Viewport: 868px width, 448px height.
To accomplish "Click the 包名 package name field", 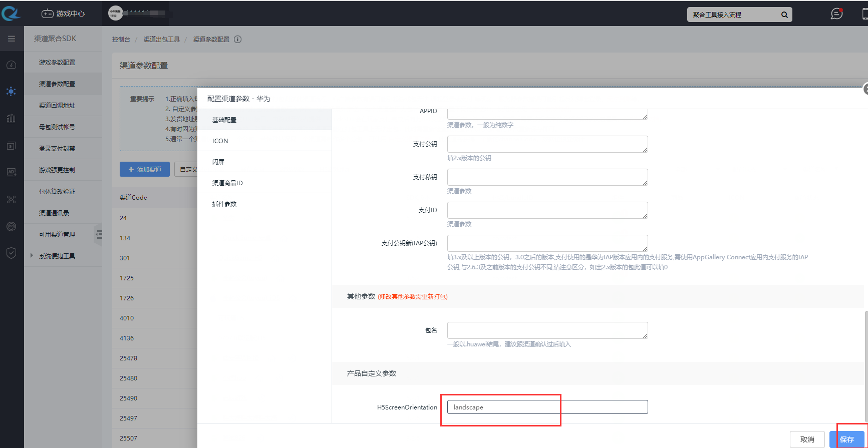I will point(547,330).
